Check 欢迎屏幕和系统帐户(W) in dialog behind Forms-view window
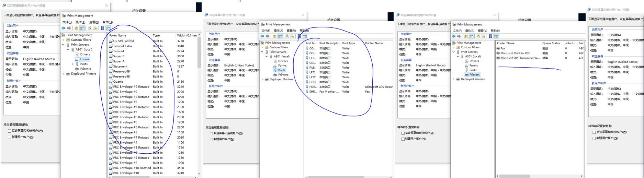 point(10,131)
